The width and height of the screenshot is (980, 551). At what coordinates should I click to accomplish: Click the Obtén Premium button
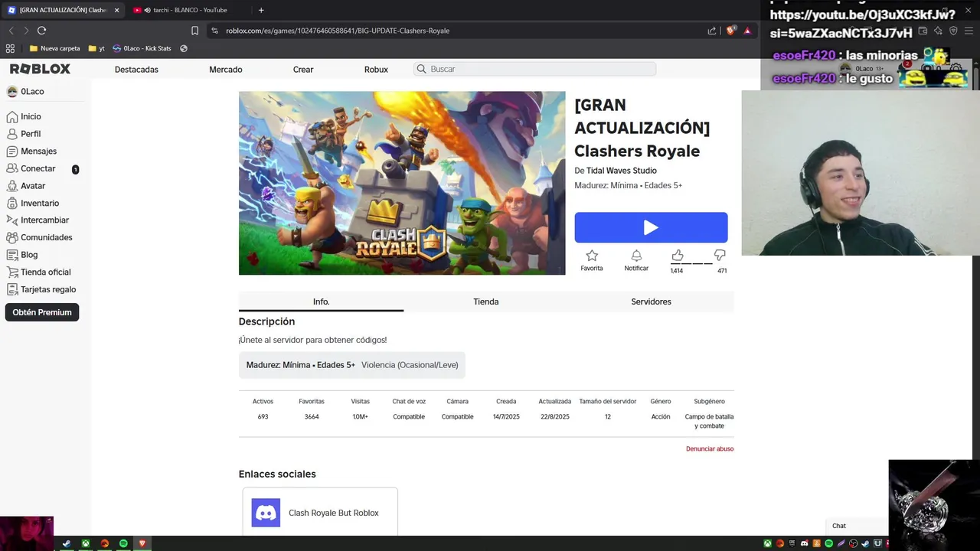(42, 312)
